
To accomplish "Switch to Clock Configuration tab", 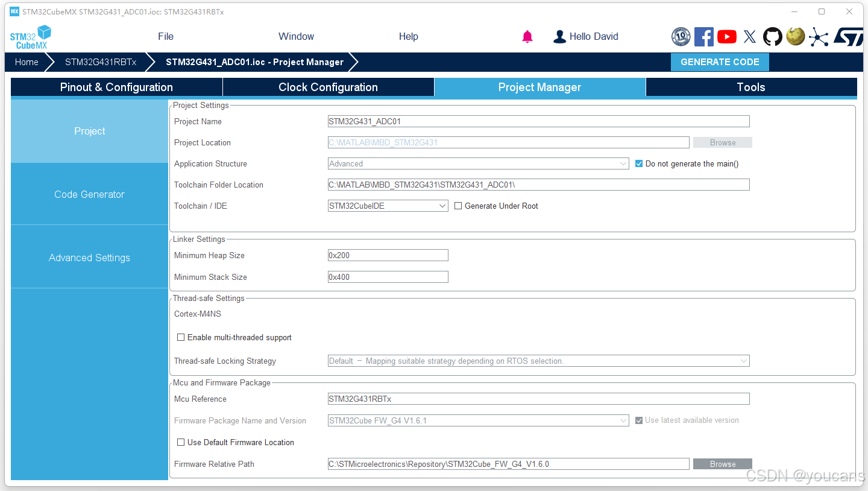I will coord(328,87).
